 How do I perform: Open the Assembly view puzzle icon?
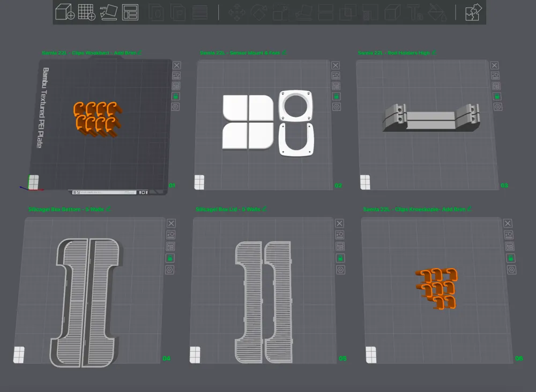473,12
